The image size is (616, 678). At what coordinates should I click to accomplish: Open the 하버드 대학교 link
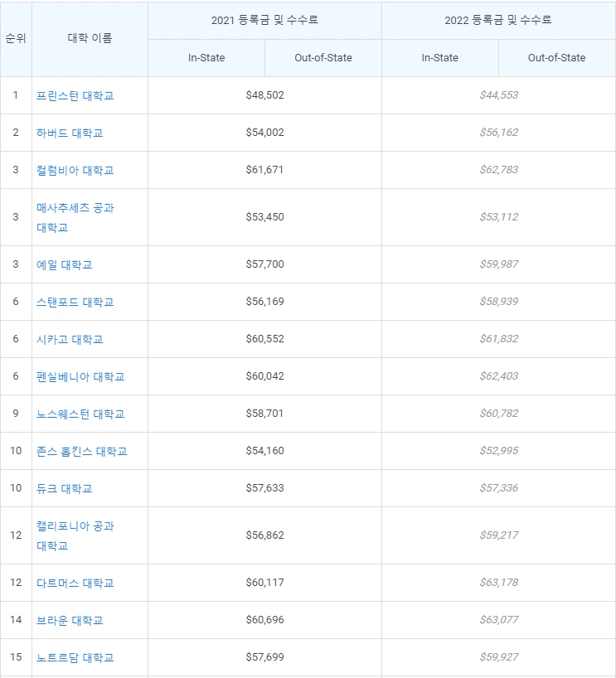[x=70, y=133]
